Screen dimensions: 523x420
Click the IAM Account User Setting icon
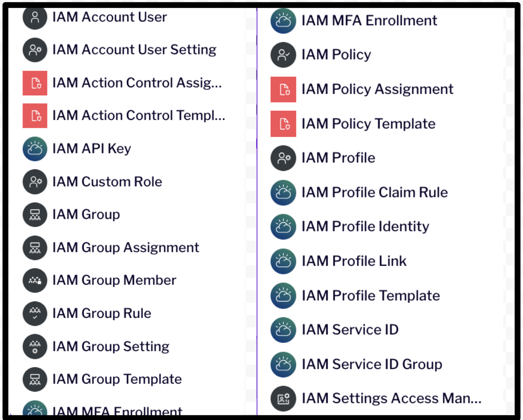35,50
